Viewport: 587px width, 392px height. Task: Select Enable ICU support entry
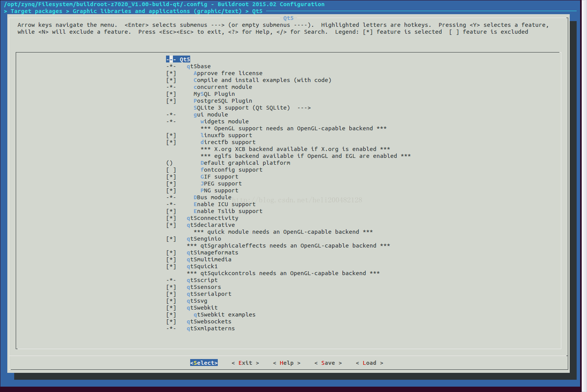coord(224,204)
